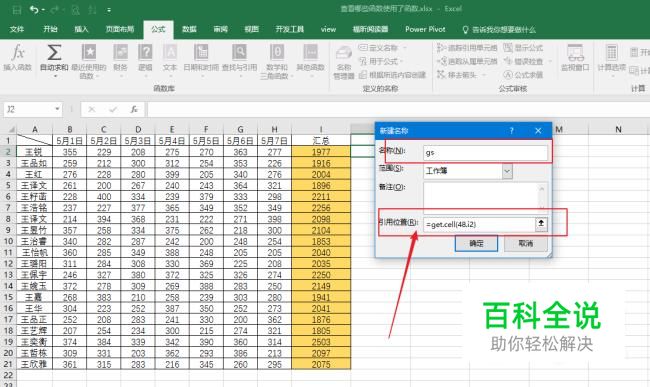This screenshot has width=650, height=387.
Task: Open the Date & Time (日期和时间) functions icon
Action: pyautogui.click(x=201, y=53)
